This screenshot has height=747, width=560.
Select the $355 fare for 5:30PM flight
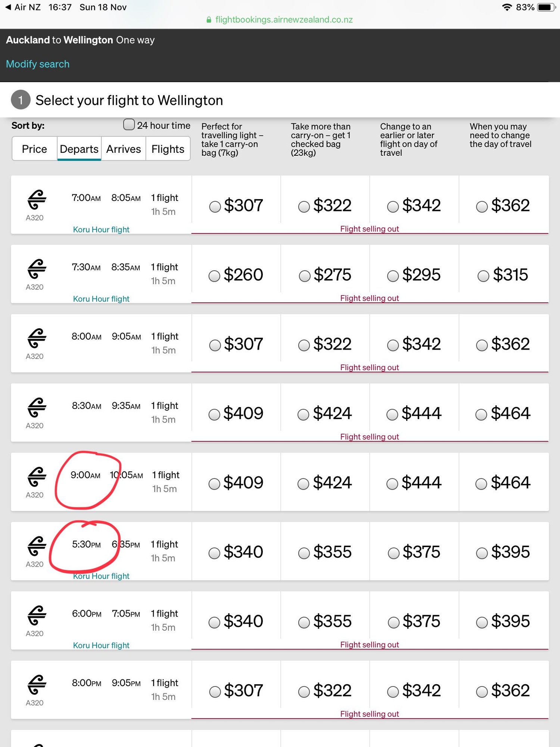(304, 553)
